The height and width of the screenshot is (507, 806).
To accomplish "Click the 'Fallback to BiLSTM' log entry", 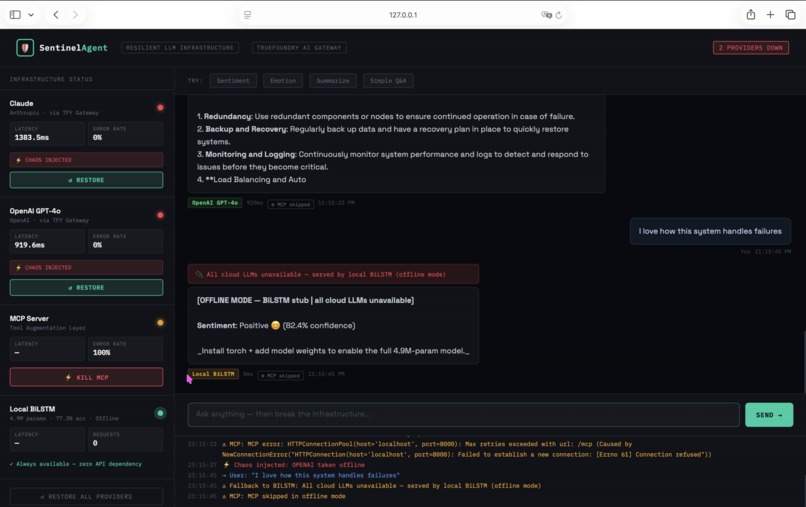I will (381, 485).
